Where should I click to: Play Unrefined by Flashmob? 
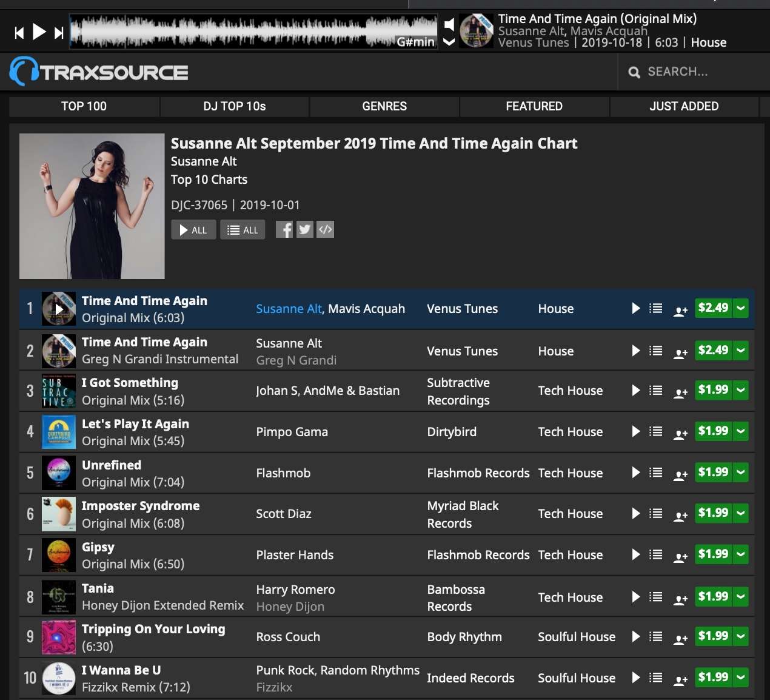coord(636,472)
